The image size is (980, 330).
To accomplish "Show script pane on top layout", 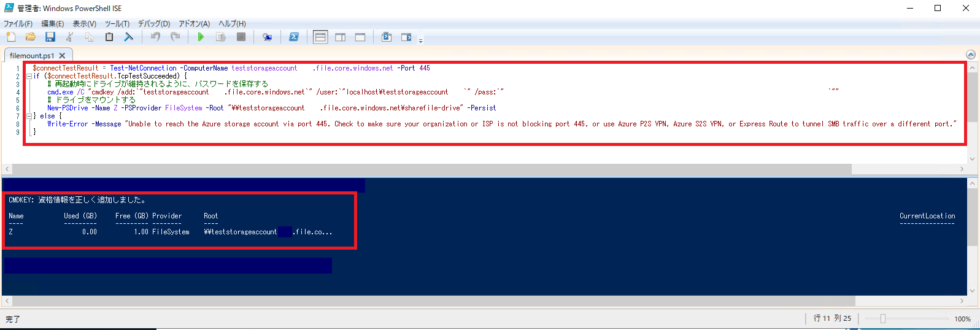I will click(x=320, y=37).
